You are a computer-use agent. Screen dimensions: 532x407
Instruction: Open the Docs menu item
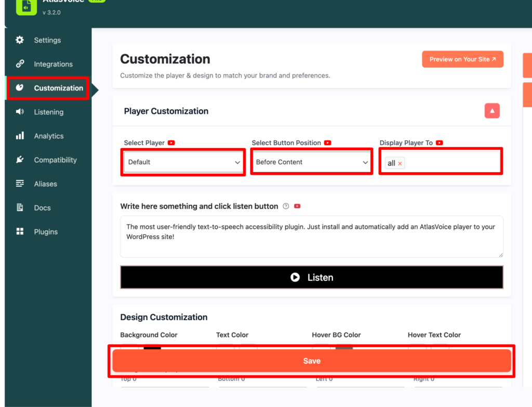coord(47,207)
